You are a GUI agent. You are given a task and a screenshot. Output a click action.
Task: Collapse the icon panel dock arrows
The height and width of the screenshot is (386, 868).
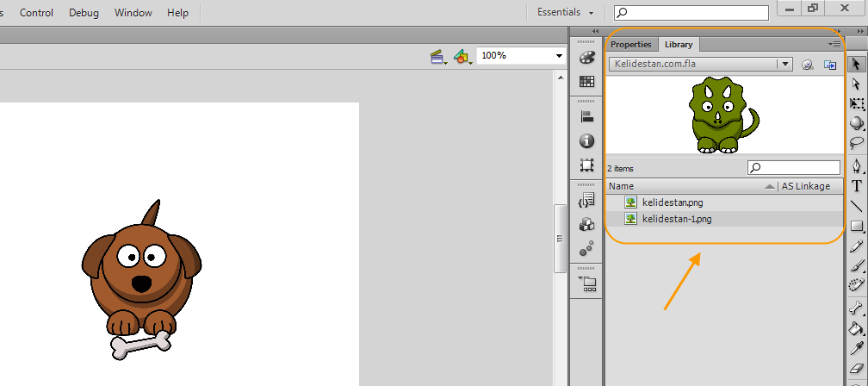click(x=596, y=31)
